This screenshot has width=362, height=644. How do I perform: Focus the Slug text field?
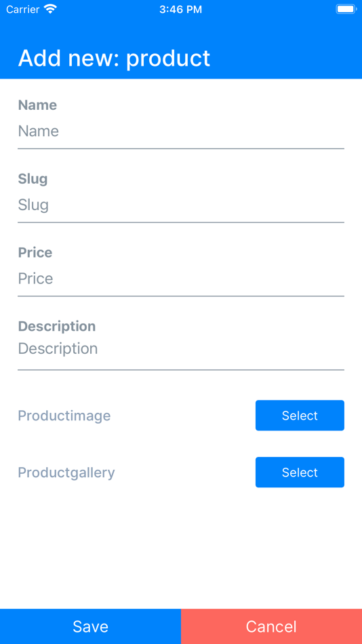pos(181,205)
